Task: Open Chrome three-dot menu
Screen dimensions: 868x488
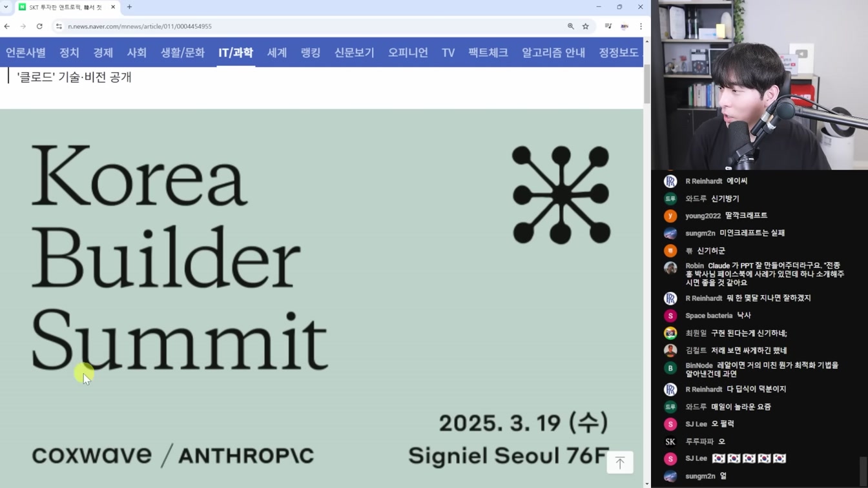Action: pos(641,26)
